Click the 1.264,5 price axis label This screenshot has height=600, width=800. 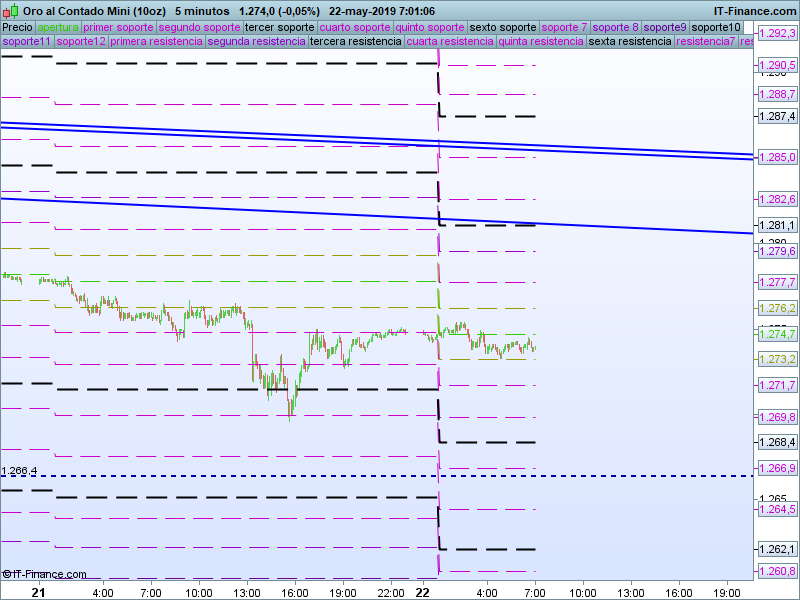(x=778, y=509)
